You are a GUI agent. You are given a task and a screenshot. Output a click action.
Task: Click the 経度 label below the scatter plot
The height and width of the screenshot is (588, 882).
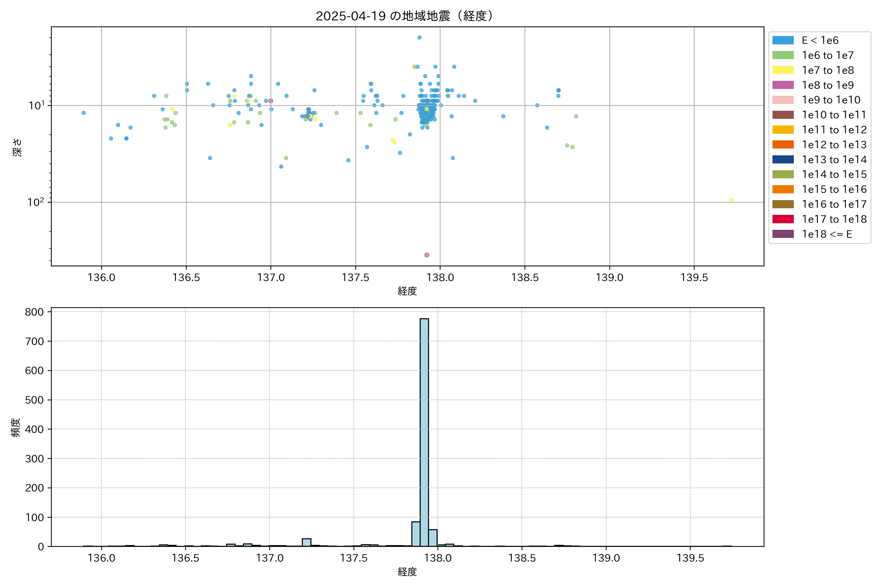[x=407, y=291]
